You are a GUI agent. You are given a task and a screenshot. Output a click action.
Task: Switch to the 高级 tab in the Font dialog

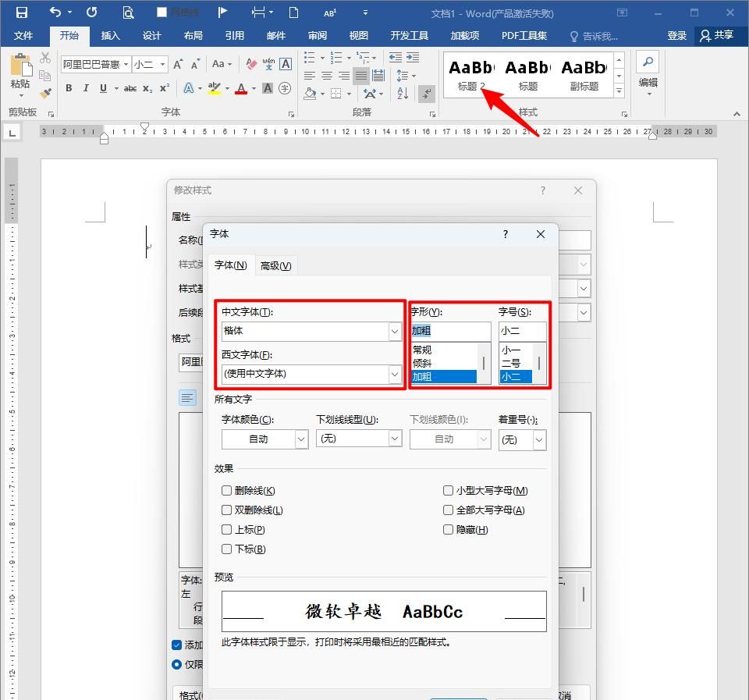[275, 265]
